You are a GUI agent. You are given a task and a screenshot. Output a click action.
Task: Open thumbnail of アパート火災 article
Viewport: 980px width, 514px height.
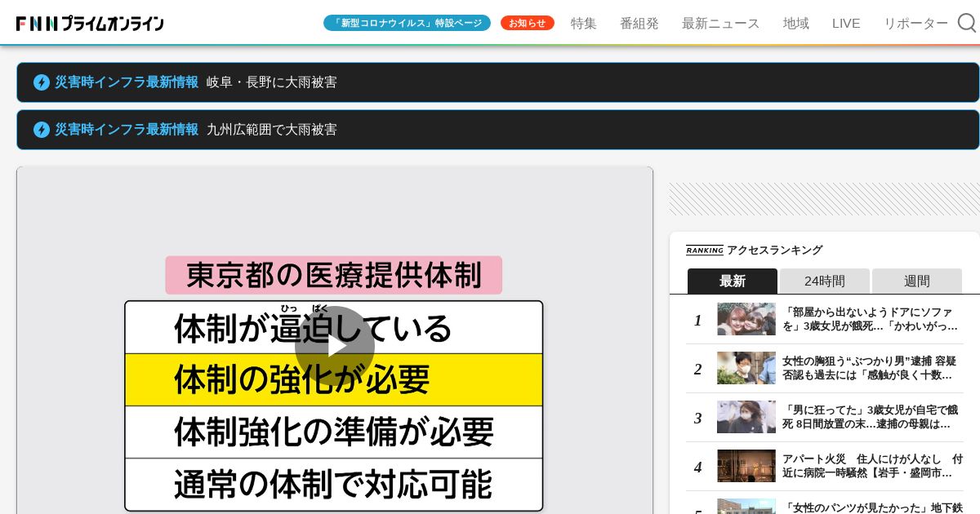coord(746,466)
